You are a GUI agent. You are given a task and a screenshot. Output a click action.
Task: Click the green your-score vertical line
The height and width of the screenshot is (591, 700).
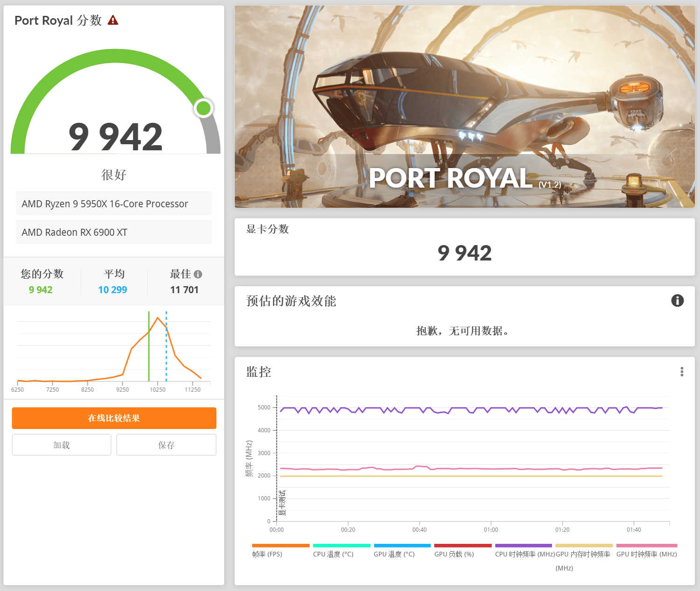coord(149,346)
